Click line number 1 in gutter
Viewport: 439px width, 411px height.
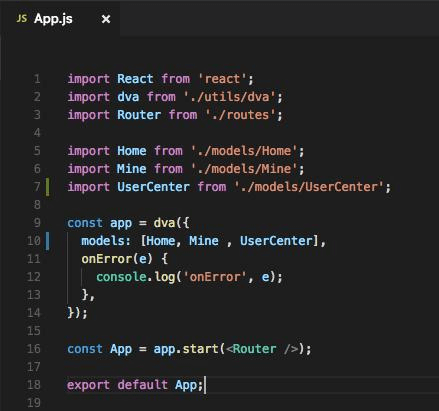click(x=37, y=79)
